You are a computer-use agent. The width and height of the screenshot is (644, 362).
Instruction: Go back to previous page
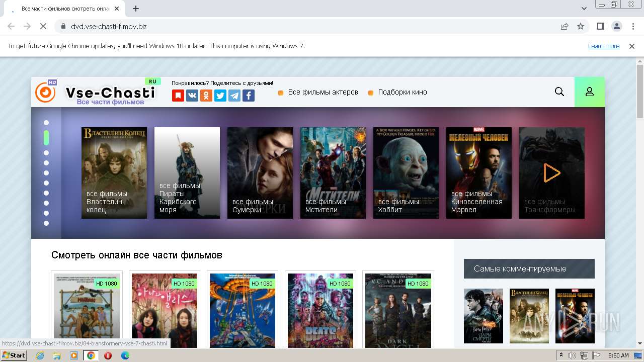[11, 26]
